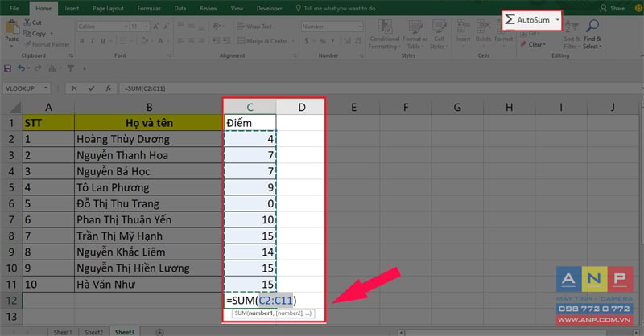The image size is (644, 336).
Task: Decrease font size with the small A button
Action: coord(166,27)
